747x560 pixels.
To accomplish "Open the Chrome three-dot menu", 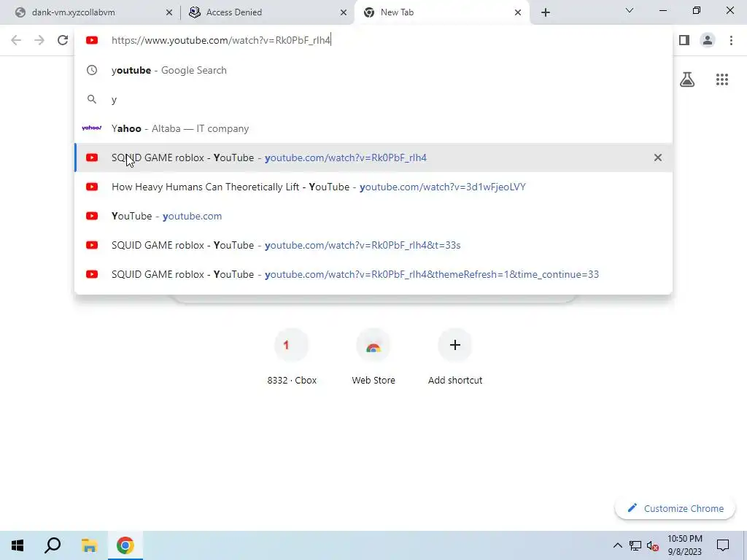I will tap(731, 41).
